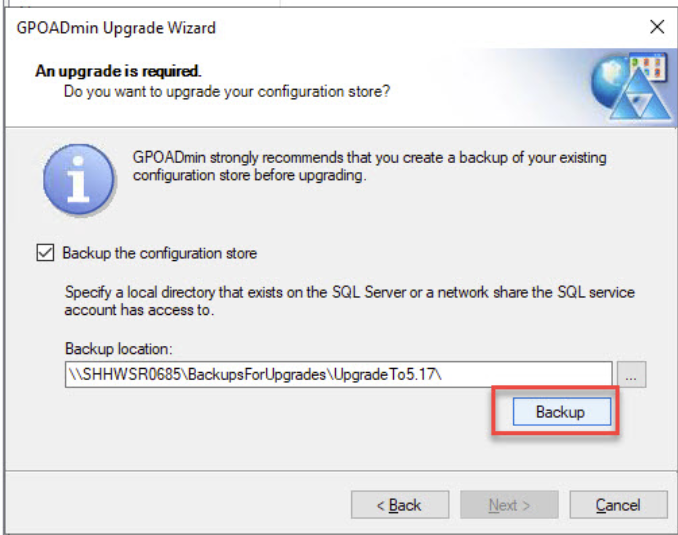
Task: Cancel the upgrade wizard
Action: click(617, 505)
